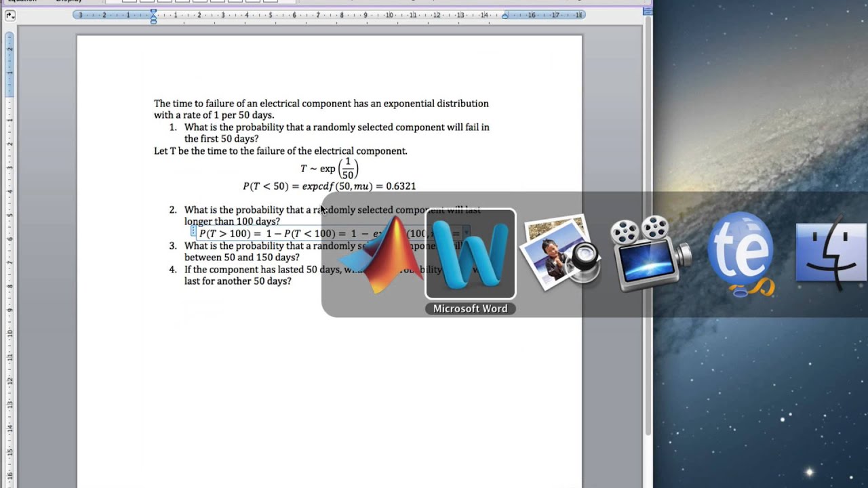Screen dimensions: 868x488
Task: Click the text "between 50 and 150 days?"
Action: [242, 258]
